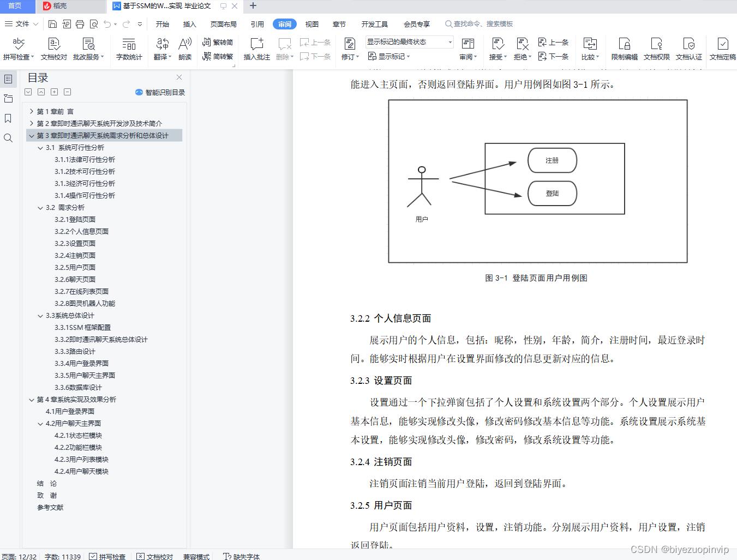
Task: Open a new tab with the plus button
Action: [253, 6]
